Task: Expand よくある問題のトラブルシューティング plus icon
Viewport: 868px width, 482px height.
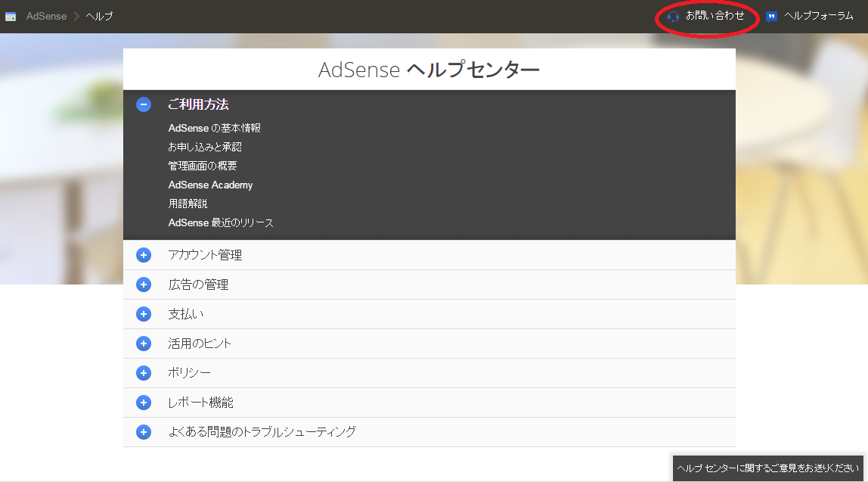Action: [144, 432]
